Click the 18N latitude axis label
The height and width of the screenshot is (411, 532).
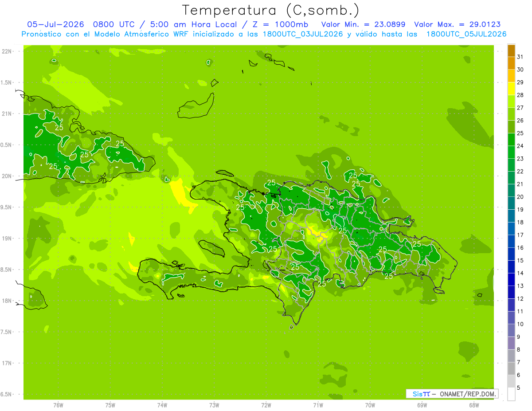coord(8,301)
